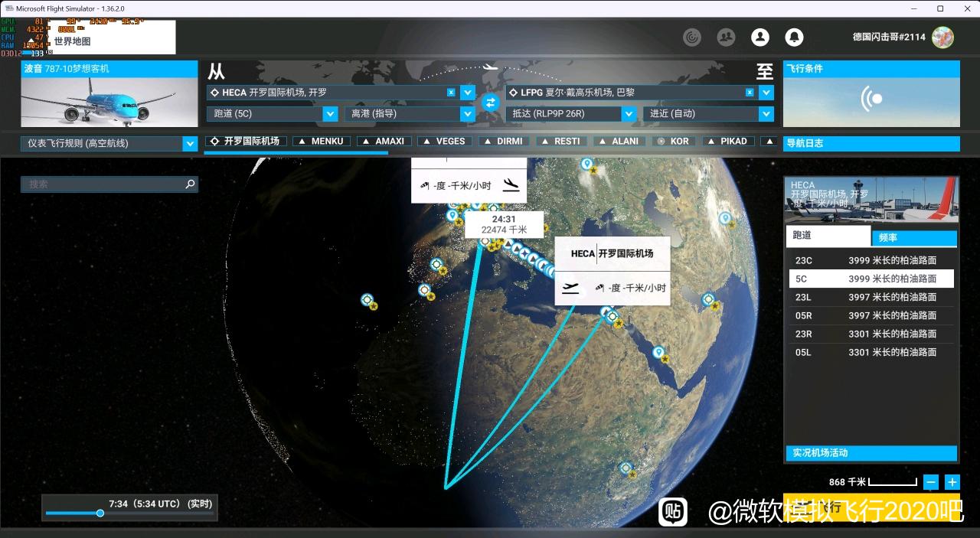Click the username 德国闪击哥#2114

[889, 37]
